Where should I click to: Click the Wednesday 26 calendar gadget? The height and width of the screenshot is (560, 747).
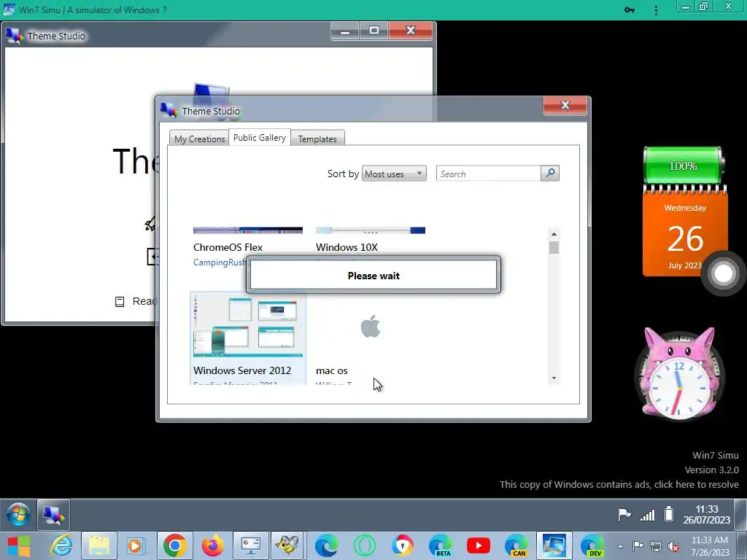685,231
